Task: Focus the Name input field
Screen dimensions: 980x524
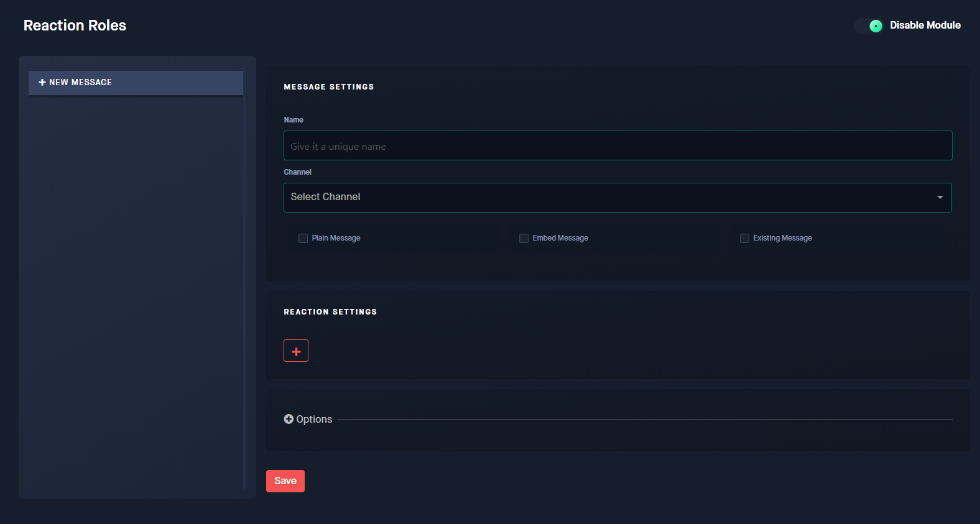Action: [617, 145]
